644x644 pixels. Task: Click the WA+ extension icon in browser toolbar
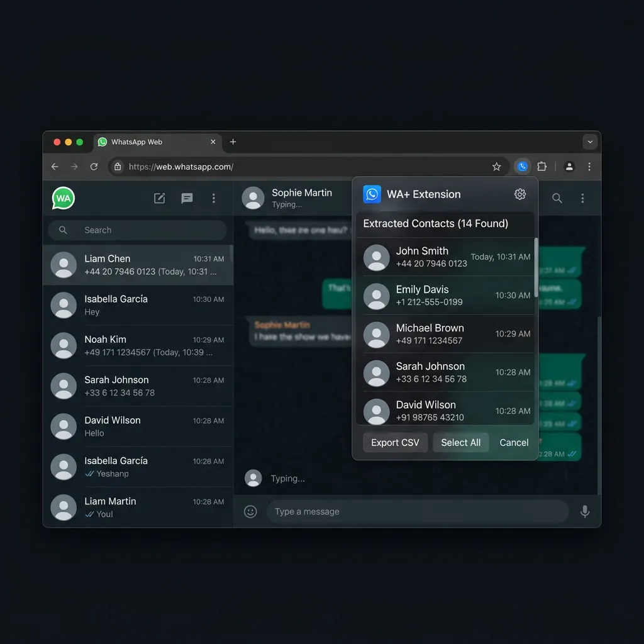[523, 166]
